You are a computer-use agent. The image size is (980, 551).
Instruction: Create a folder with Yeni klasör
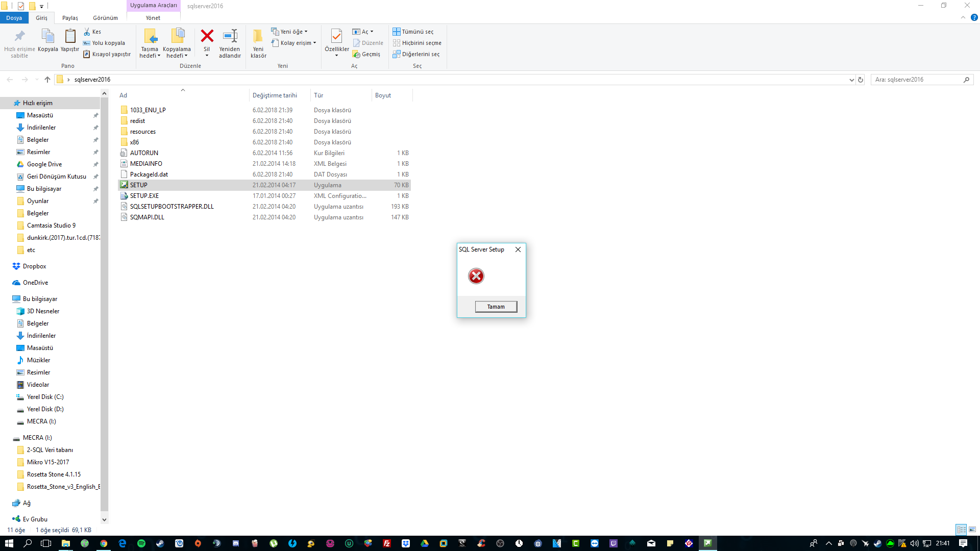click(x=258, y=43)
